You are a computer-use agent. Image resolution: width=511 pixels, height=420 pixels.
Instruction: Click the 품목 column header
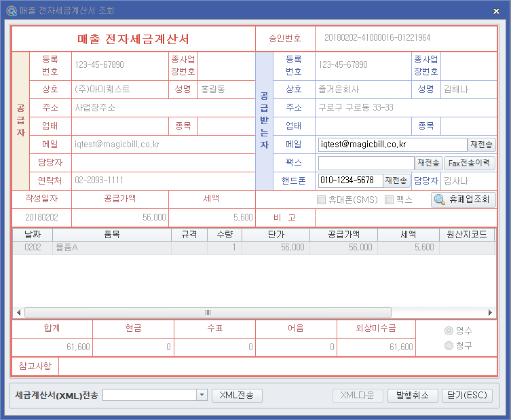click(112, 235)
